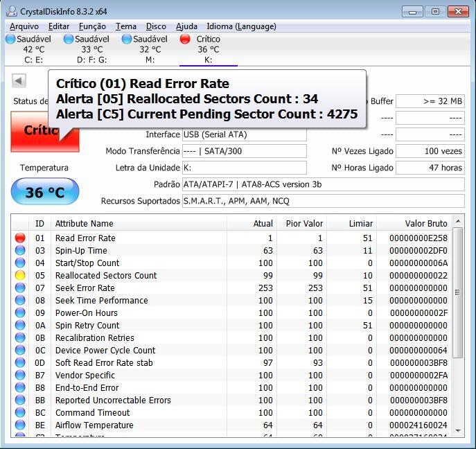This screenshot has height=449, width=476.
Task: Open the Tema menu
Action: pos(125,26)
